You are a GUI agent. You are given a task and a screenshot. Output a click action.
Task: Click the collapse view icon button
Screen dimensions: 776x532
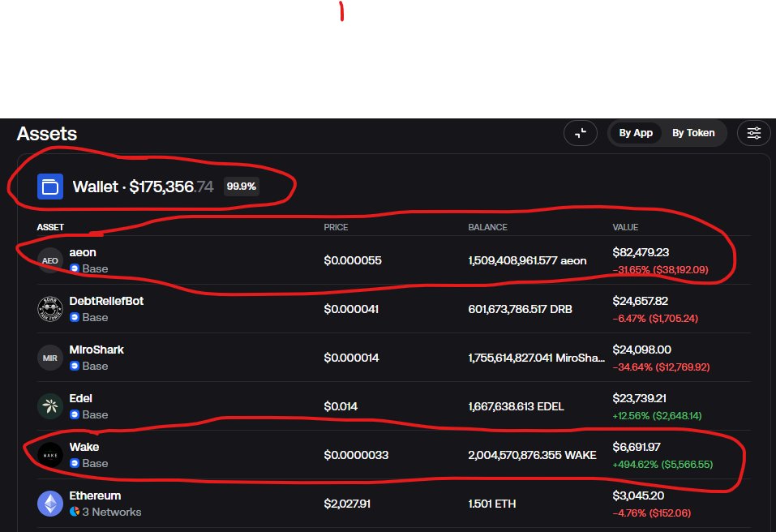point(581,133)
